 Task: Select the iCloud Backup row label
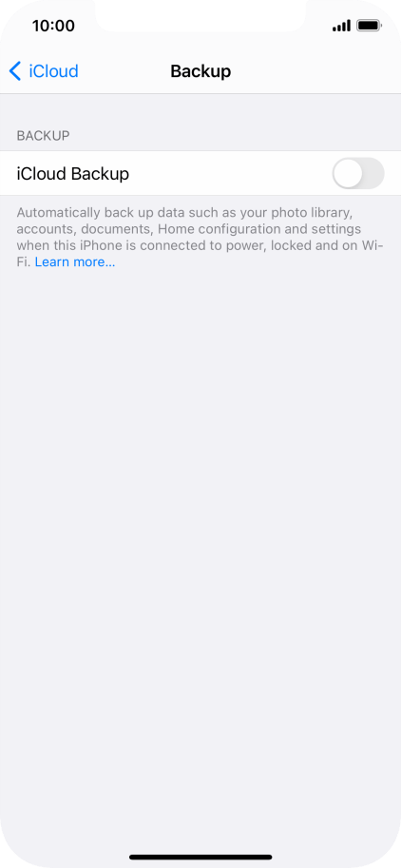pos(73,174)
